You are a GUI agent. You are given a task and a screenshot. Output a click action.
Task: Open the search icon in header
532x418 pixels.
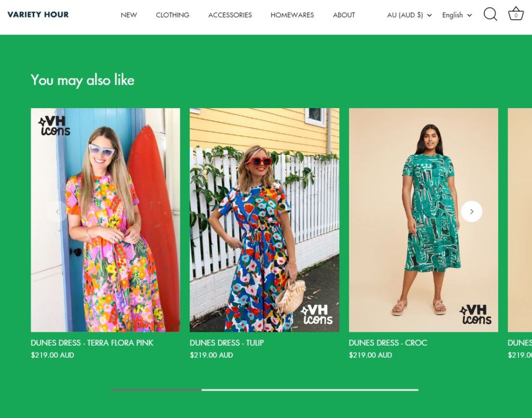point(490,15)
